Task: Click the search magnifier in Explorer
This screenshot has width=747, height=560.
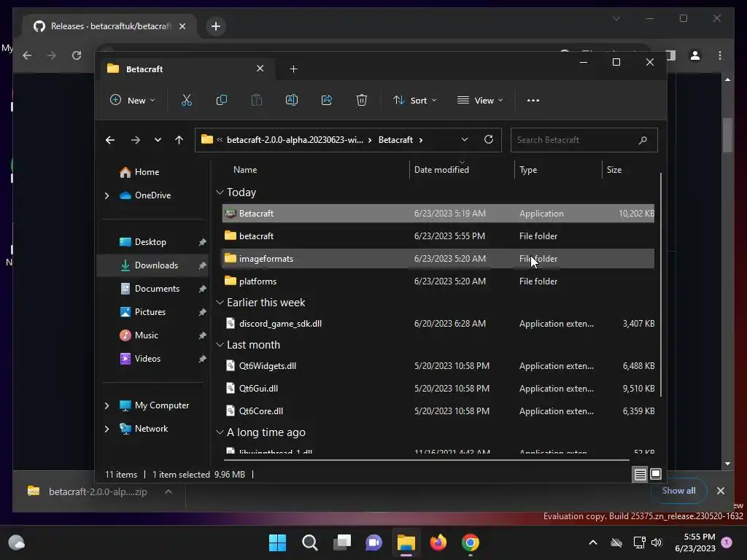Action: point(643,140)
